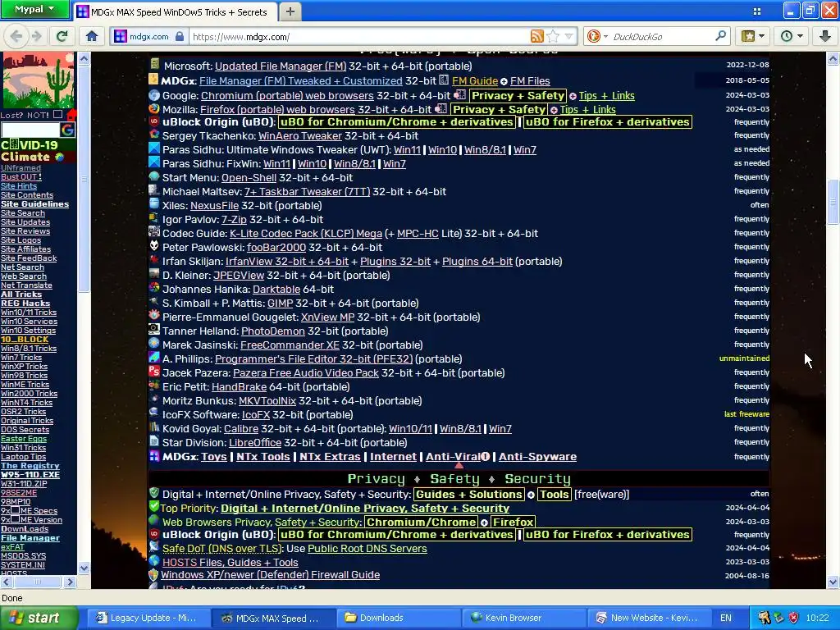Open the Open-Shell link
This screenshot has height=630, width=840.
(249, 178)
